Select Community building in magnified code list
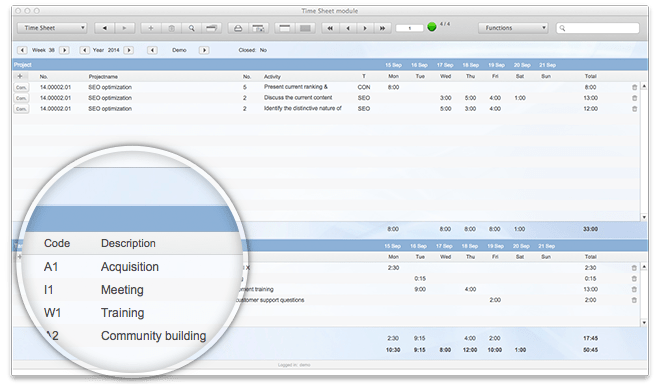 tap(153, 336)
